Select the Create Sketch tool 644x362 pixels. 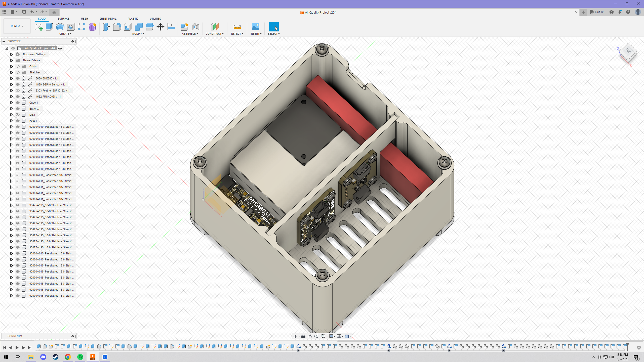(38, 27)
